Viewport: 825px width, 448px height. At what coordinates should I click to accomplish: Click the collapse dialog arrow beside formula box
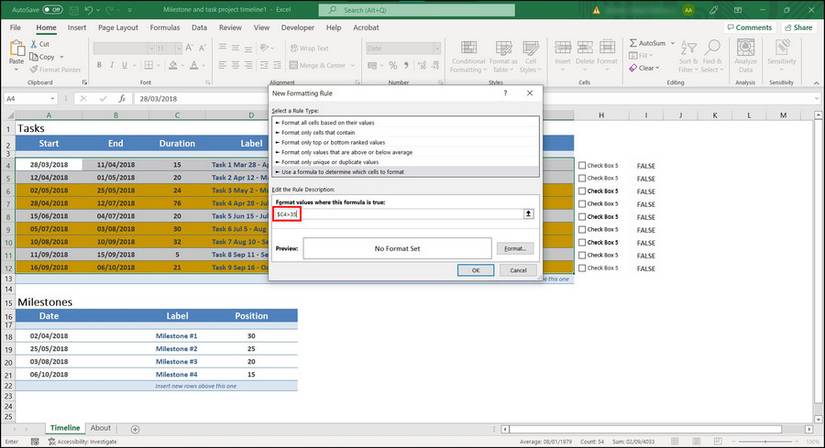click(x=529, y=214)
